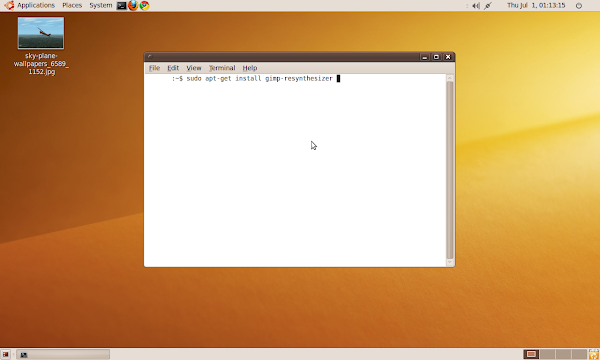Click the terminal scrollbar up arrow

pos(450,78)
